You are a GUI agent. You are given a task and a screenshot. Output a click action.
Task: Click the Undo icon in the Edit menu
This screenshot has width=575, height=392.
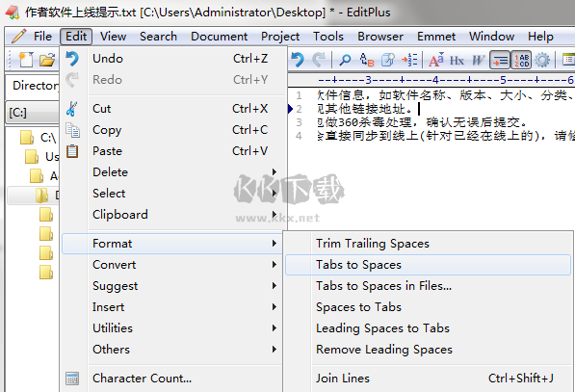coord(72,59)
